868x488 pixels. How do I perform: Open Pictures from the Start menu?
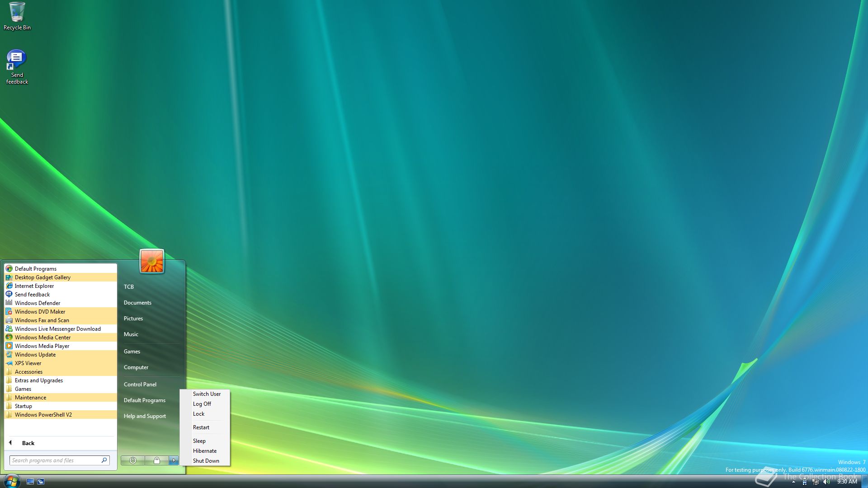click(151, 319)
